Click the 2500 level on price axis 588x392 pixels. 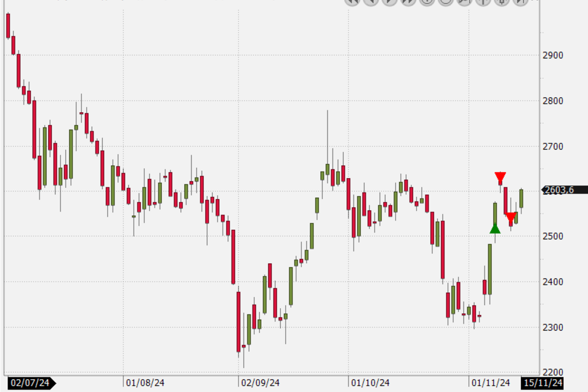(x=553, y=237)
